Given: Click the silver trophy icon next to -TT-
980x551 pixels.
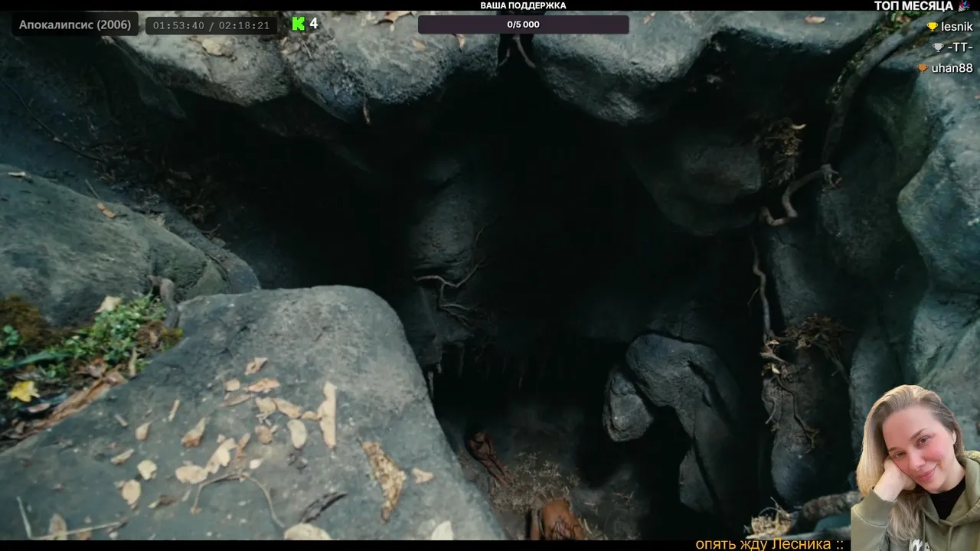Looking at the screenshot, I should pos(937,47).
